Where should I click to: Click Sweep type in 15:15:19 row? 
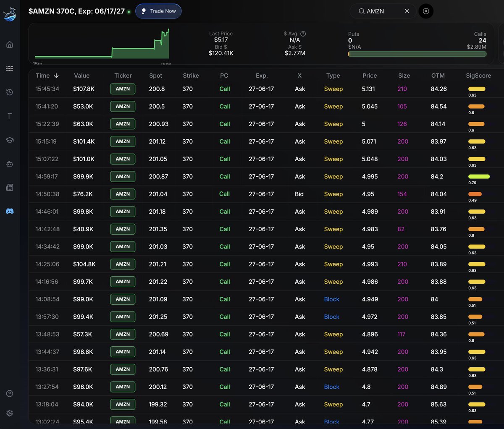tap(333, 141)
